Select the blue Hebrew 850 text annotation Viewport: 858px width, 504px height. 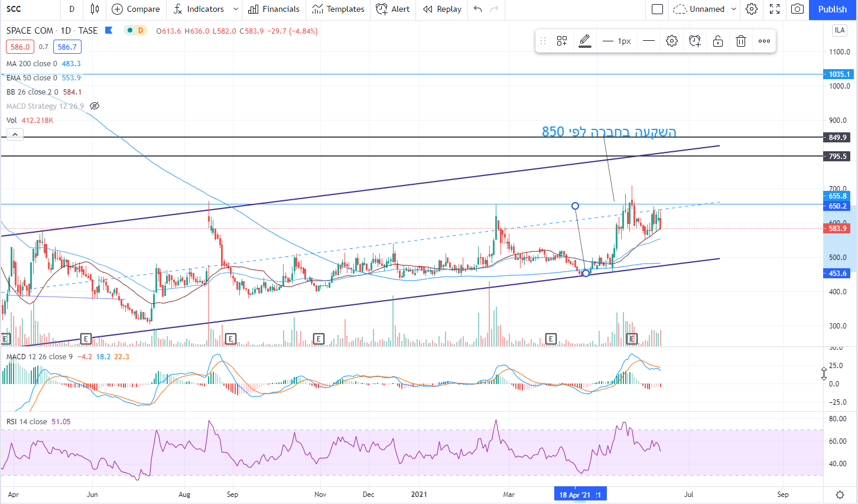[x=609, y=132]
